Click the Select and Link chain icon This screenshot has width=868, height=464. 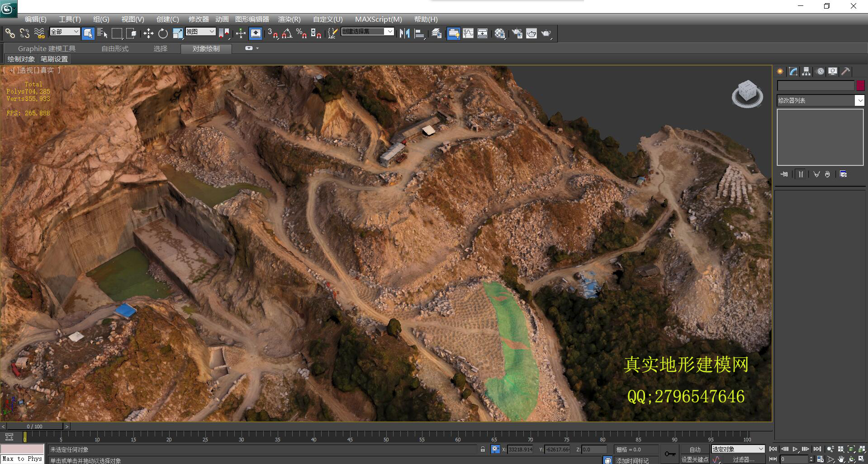pos(10,33)
